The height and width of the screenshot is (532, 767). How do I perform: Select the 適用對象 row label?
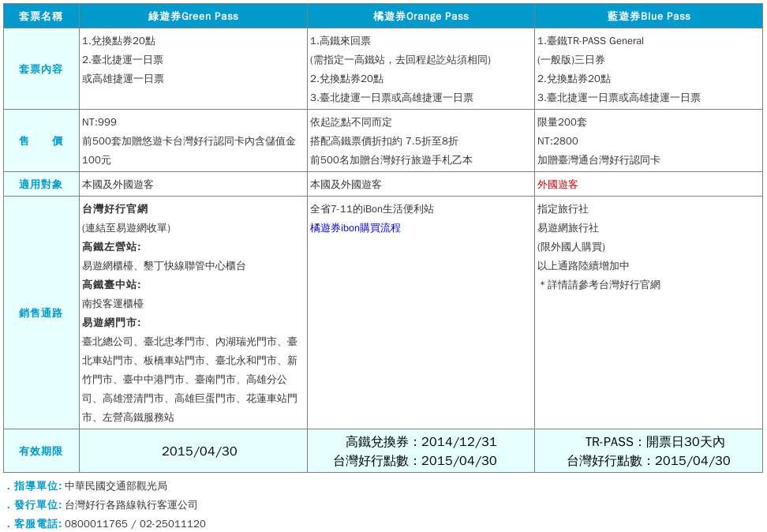pyautogui.click(x=41, y=185)
